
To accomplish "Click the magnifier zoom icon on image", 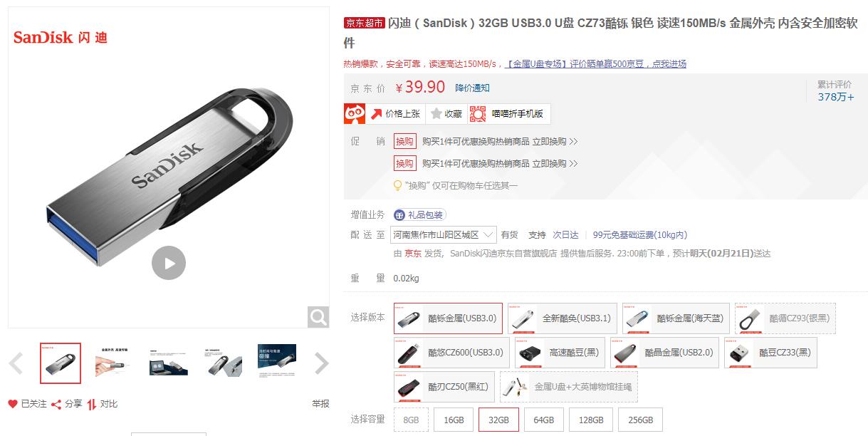I will (318, 317).
